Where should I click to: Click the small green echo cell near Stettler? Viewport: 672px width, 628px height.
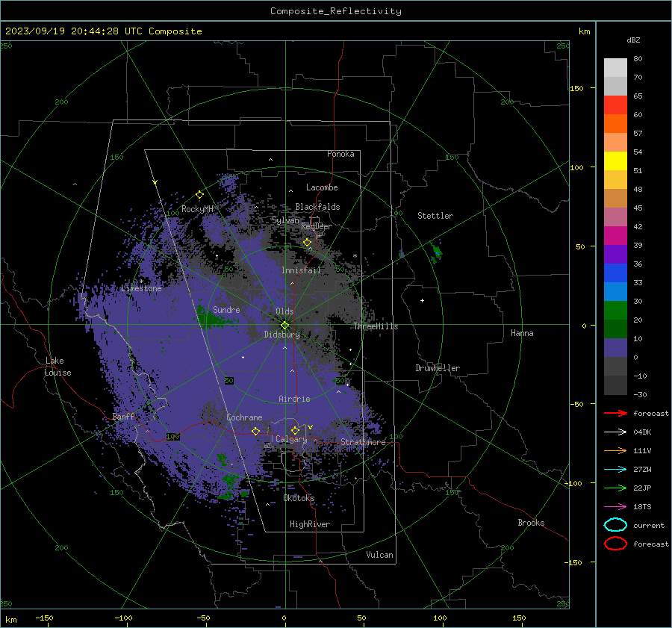437,252
